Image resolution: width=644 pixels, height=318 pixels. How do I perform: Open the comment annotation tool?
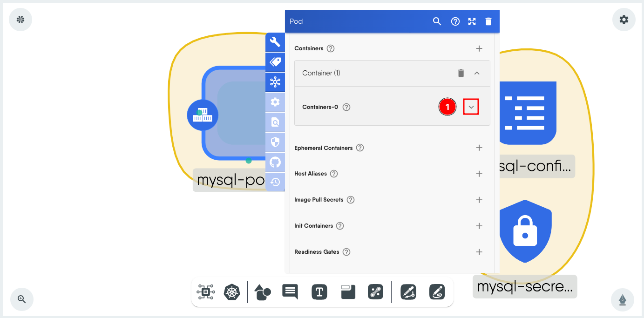290,292
